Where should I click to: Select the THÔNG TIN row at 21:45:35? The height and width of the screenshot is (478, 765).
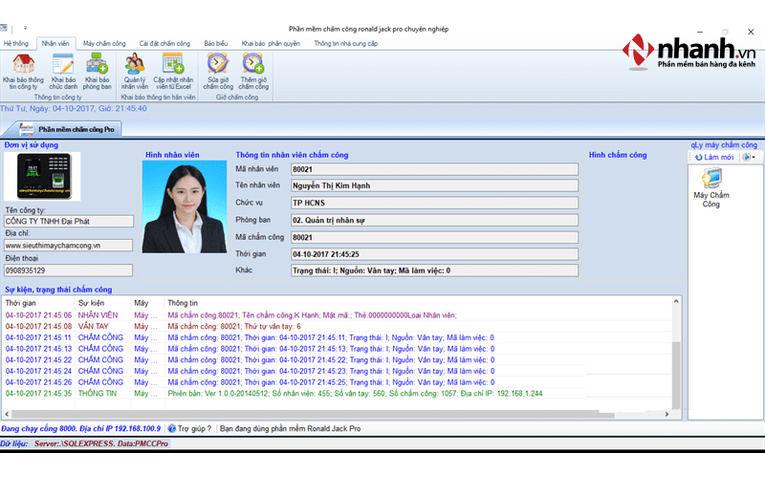coord(337,394)
